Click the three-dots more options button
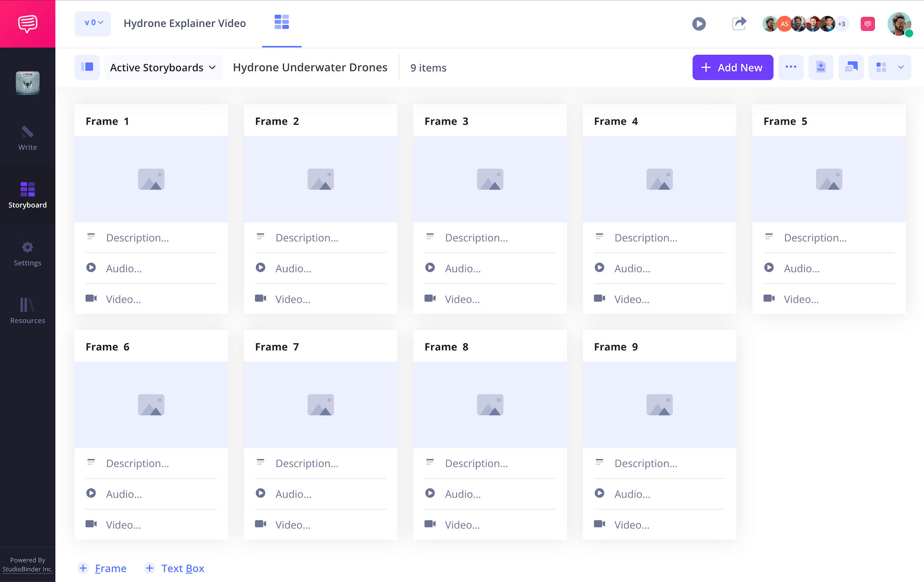Image resolution: width=924 pixels, height=582 pixels. 791,67
